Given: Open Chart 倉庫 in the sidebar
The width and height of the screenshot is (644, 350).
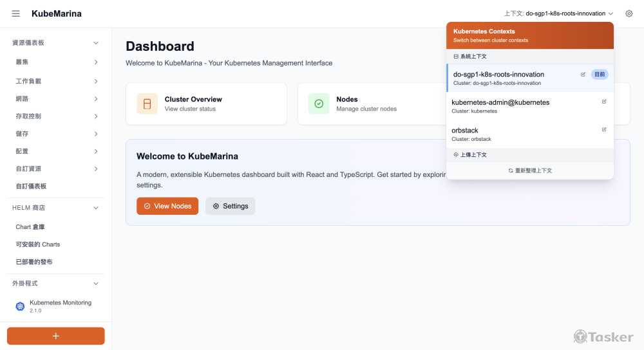Looking at the screenshot, I should click(30, 227).
